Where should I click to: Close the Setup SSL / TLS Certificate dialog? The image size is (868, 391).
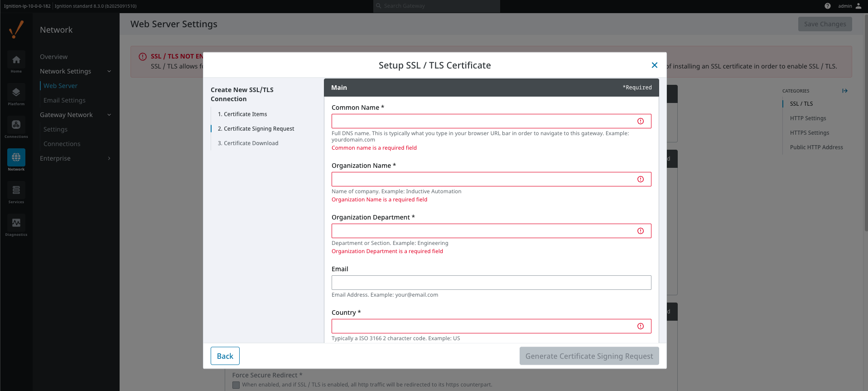click(654, 65)
